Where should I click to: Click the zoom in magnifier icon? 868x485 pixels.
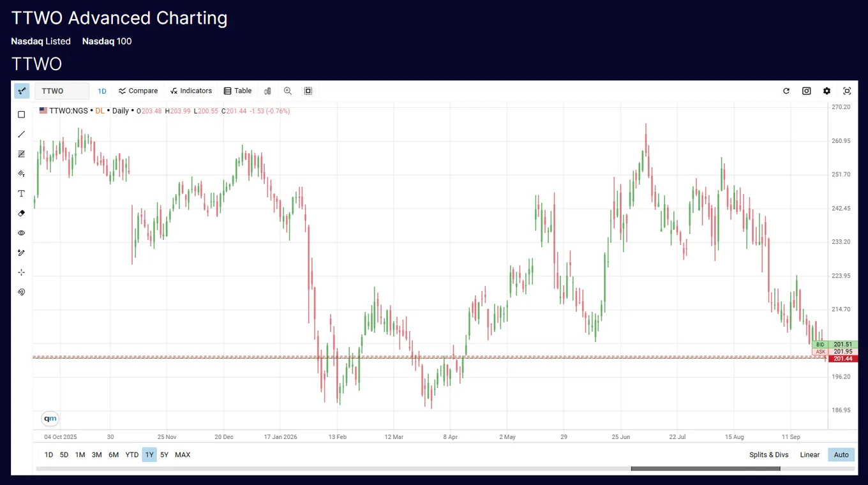(288, 91)
